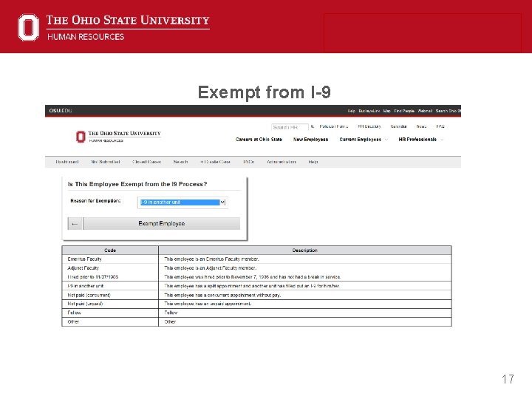
Task: Expand the HR Professionals menu chevron
Action: pyautogui.click(x=442, y=140)
